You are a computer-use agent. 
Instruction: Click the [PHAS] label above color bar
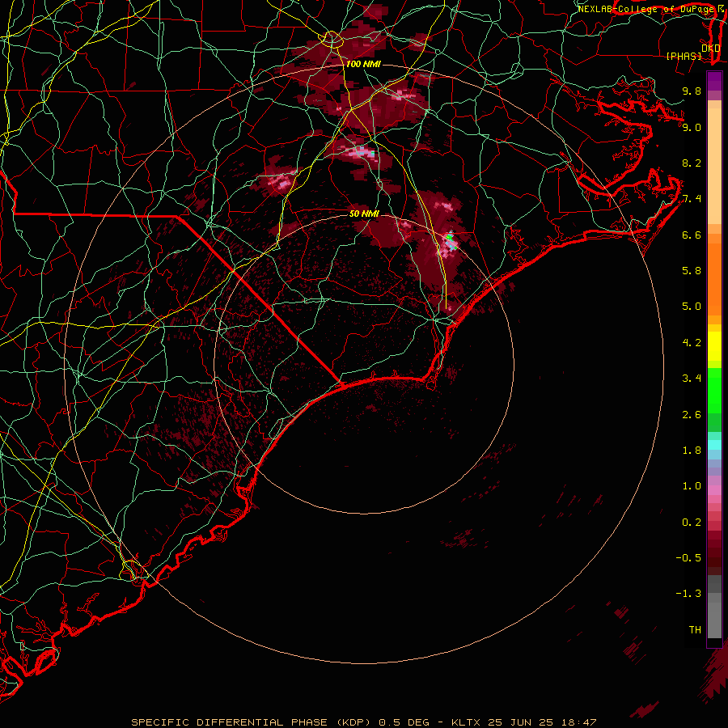[684, 56]
